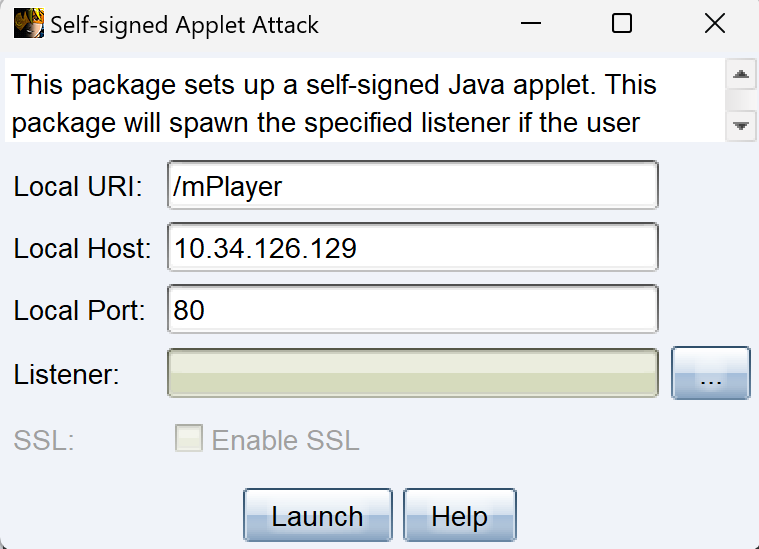Close the Self-signed Applet Attack dialog

tap(714, 23)
